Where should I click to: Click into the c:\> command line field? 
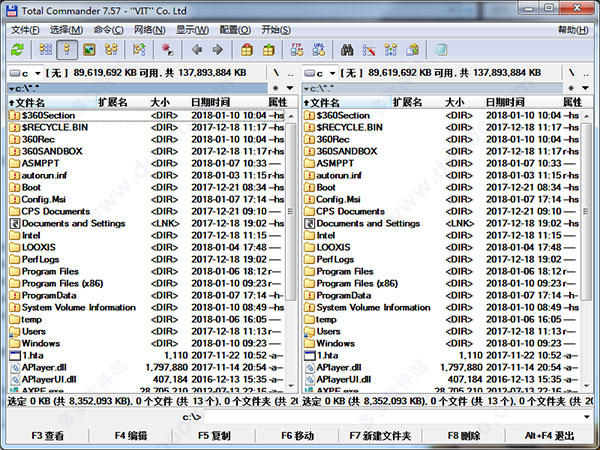pyautogui.click(x=392, y=417)
